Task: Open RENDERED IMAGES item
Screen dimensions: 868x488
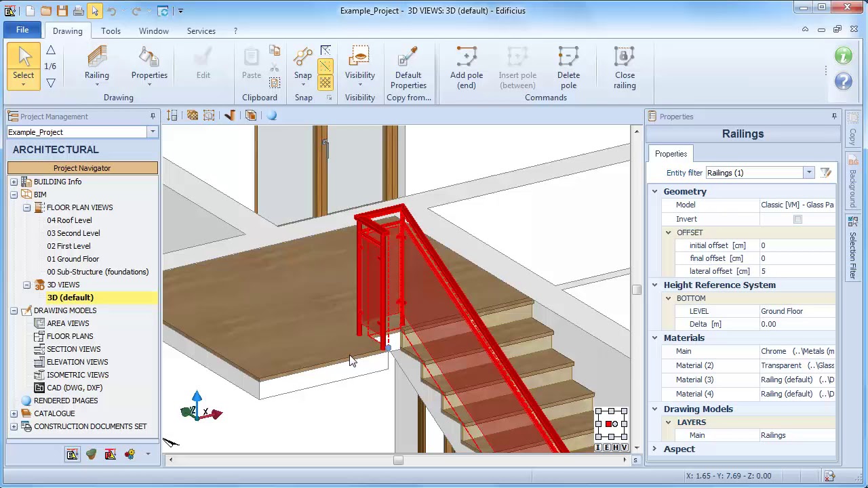Action: tap(66, 401)
